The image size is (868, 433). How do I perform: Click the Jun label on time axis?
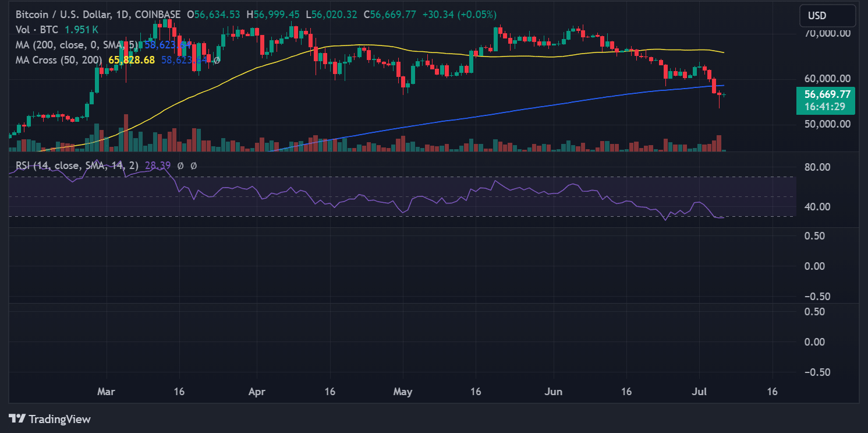coord(553,392)
